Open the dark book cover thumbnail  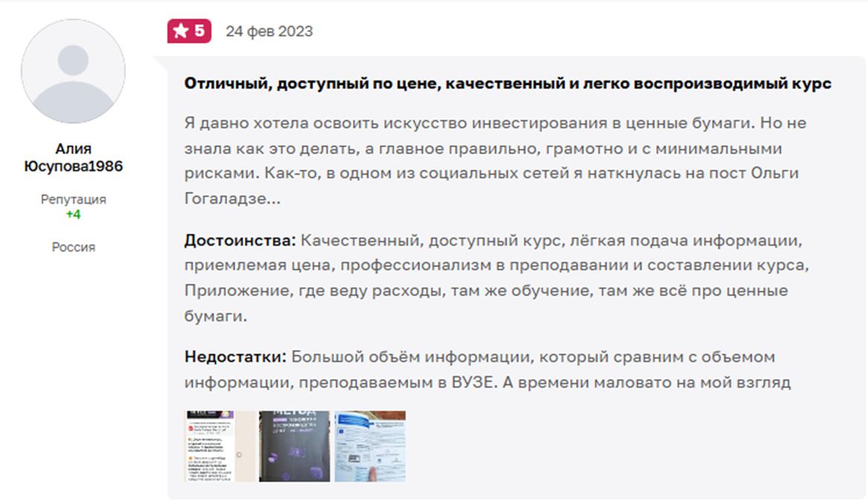pyautogui.click(x=294, y=446)
